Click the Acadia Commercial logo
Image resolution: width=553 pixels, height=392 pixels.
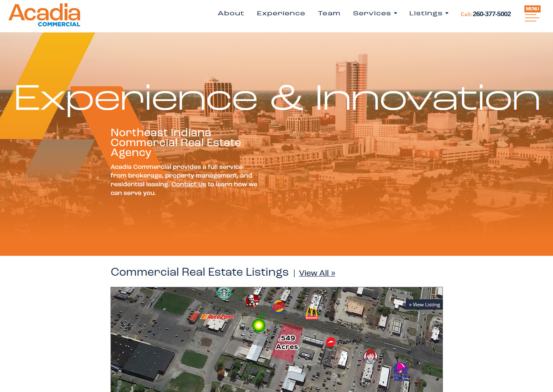coord(44,14)
